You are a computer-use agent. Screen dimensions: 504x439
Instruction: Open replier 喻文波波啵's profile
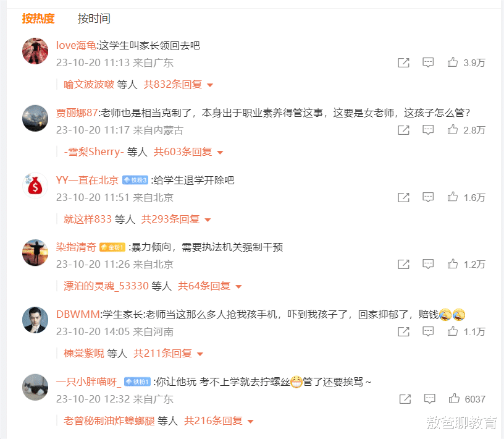click(89, 84)
